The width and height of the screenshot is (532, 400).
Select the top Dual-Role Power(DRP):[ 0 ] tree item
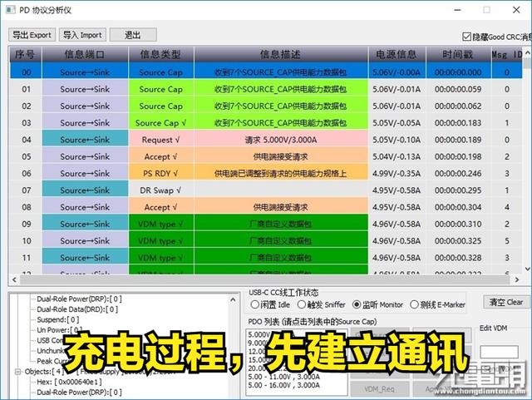(x=79, y=299)
